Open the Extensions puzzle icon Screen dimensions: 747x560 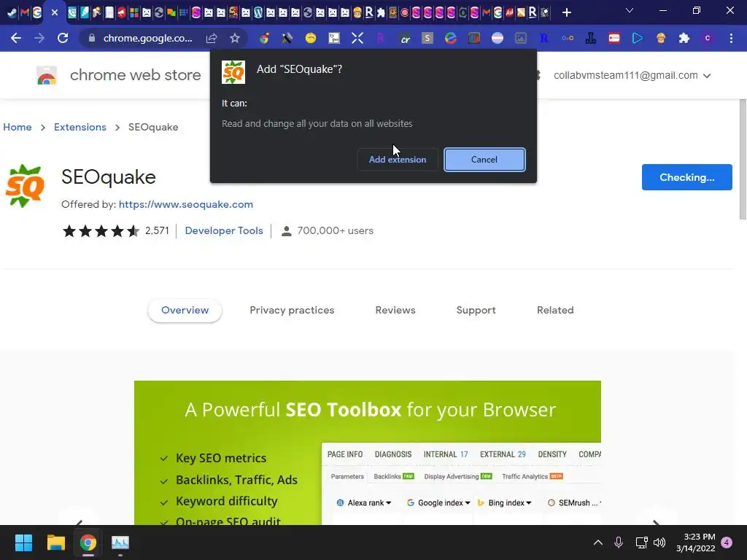pos(684,38)
